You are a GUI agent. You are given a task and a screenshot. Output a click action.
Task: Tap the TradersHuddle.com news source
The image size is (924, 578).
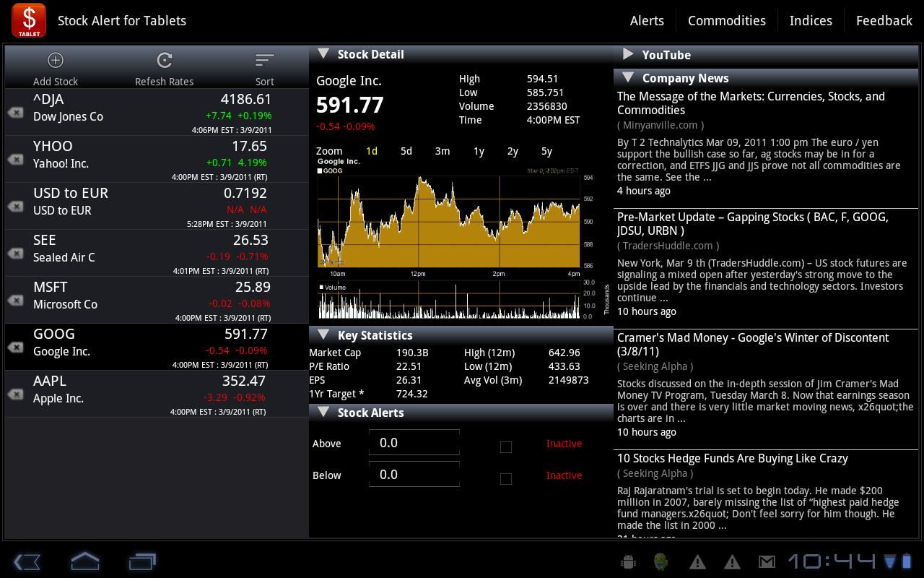[668, 246]
